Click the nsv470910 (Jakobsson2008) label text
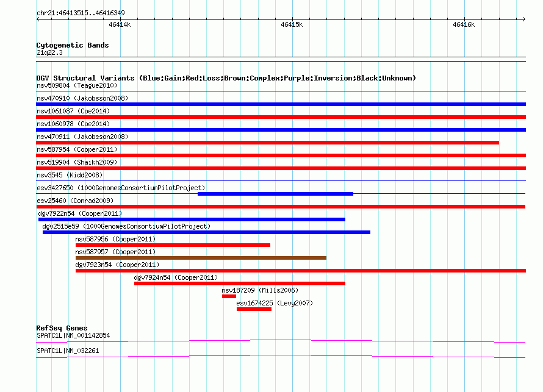Screen dimensions: 543x392 (82, 98)
